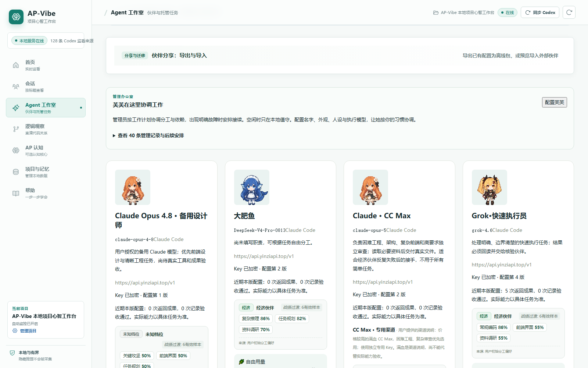
Task: Click the 同步 Codex button
Action: coord(540,13)
